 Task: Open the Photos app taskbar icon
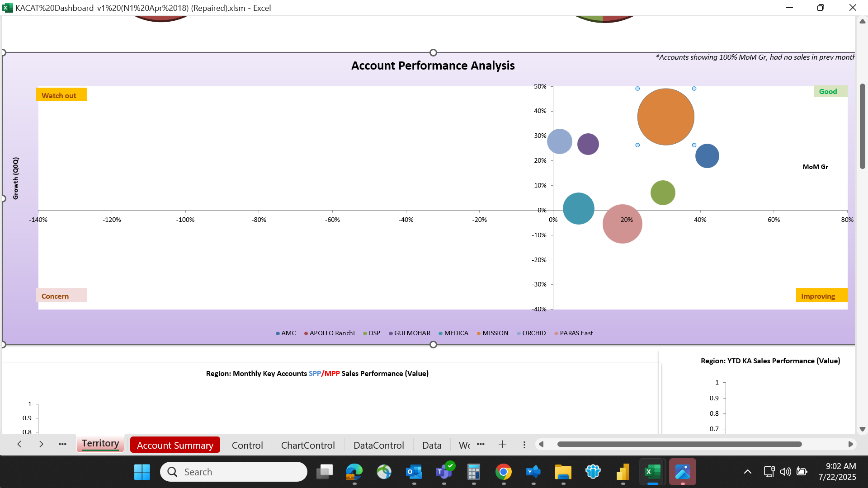(x=683, y=472)
